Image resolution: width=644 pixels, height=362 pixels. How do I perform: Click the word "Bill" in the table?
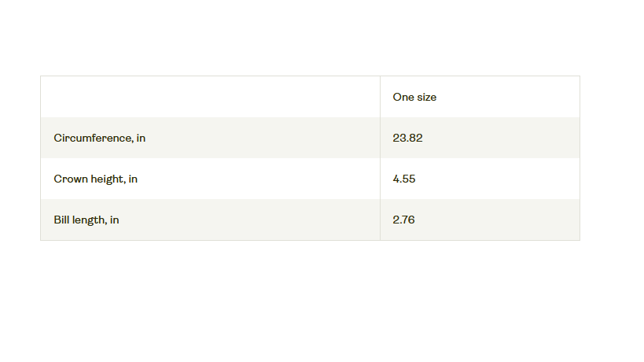(61, 220)
